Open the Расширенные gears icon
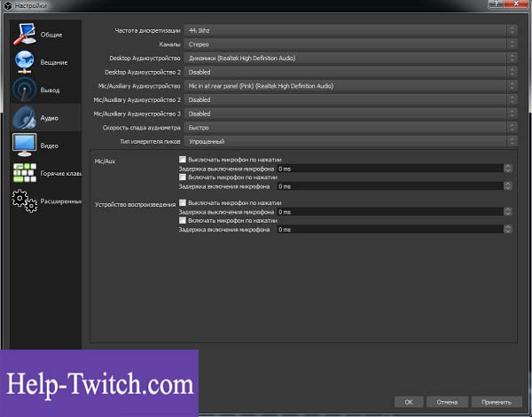The height and width of the screenshot is (417, 532). point(25,201)
